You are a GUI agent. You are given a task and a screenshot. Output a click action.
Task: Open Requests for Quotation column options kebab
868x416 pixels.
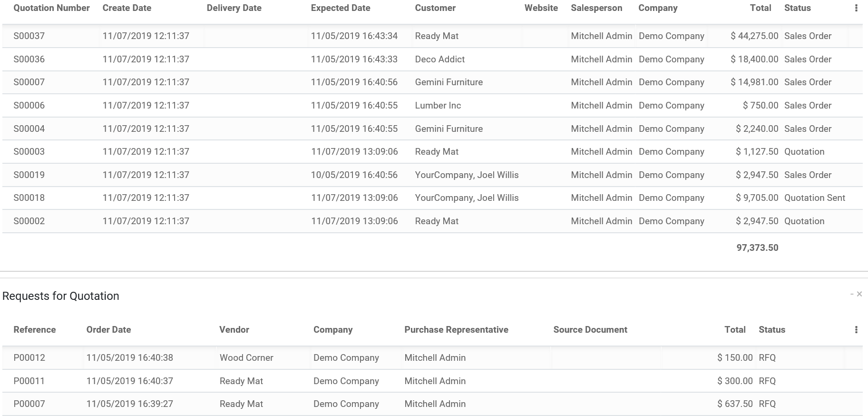coord(856,330)
